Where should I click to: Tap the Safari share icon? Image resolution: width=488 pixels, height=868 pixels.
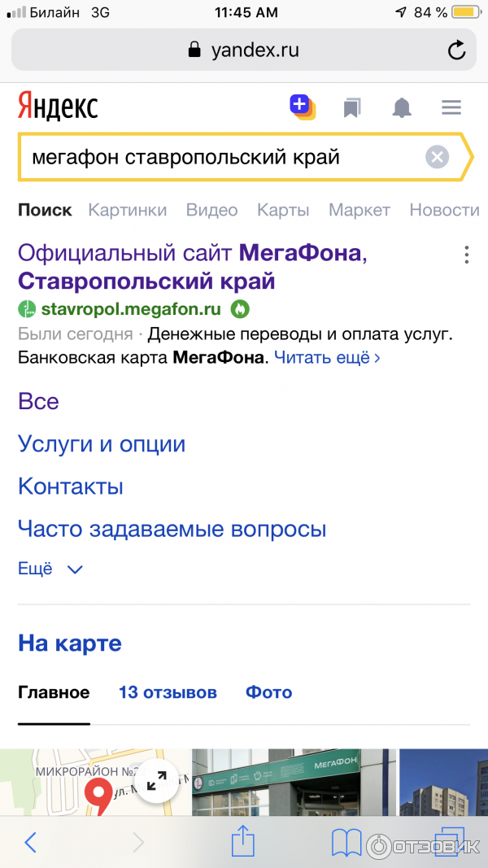click(243, 841)
